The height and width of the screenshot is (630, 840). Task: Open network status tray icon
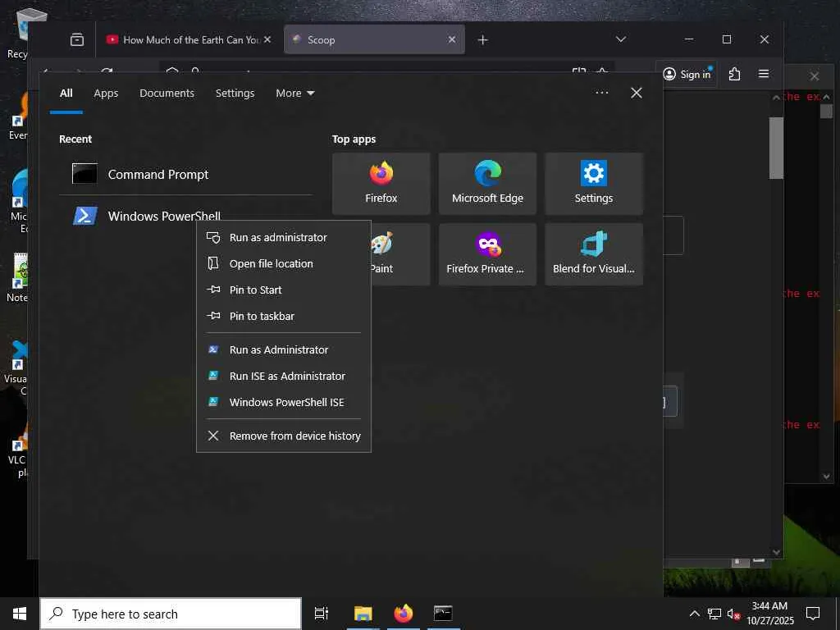(714, 614)
